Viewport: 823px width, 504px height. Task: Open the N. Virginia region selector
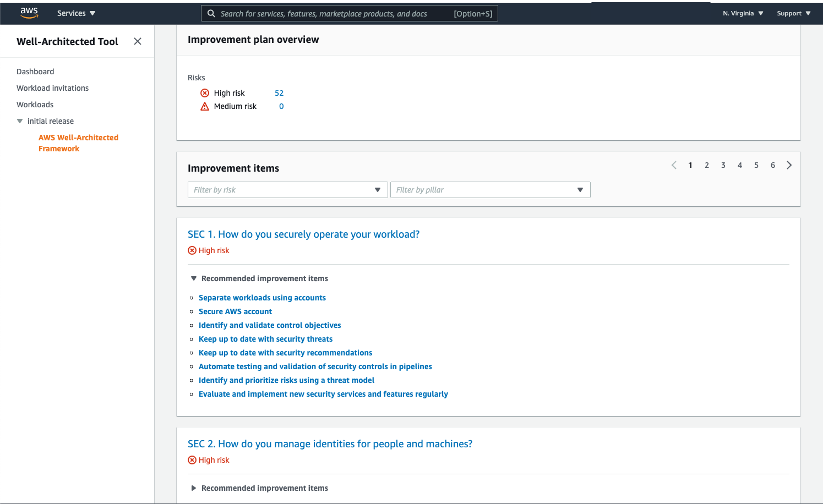click(x=743, y=13)
